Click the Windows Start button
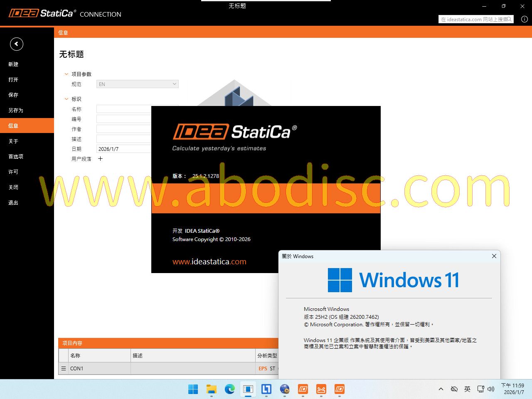 [x=193, y=389]
